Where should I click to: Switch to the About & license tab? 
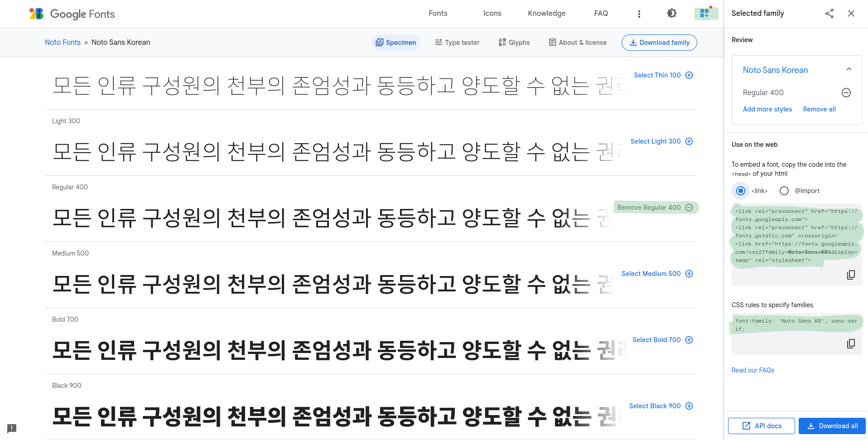(578, 43)
